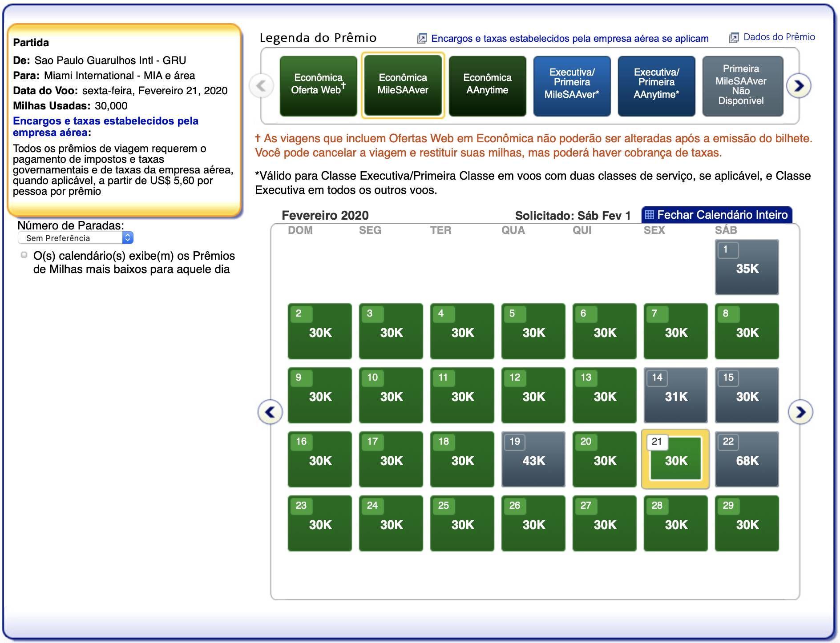The width and height of the screenshot is (840, 643).
Task: Click 'Milhas Usadas: 30,000' text
Action: pos(70,106)
